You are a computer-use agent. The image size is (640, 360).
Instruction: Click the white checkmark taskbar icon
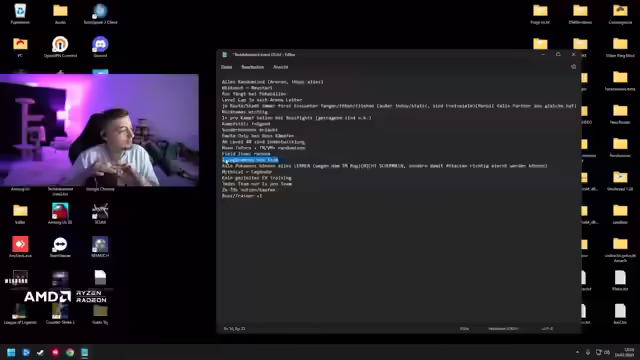[x=40, y=352]
